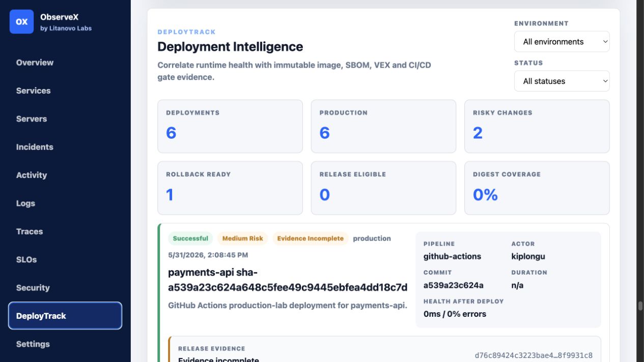Click digest d76c89424c3223bae4…8f9931c8

pos(534,355)
